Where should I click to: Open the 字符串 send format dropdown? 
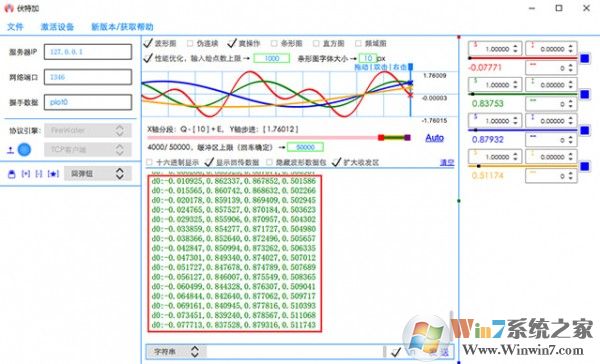point(176,351)
